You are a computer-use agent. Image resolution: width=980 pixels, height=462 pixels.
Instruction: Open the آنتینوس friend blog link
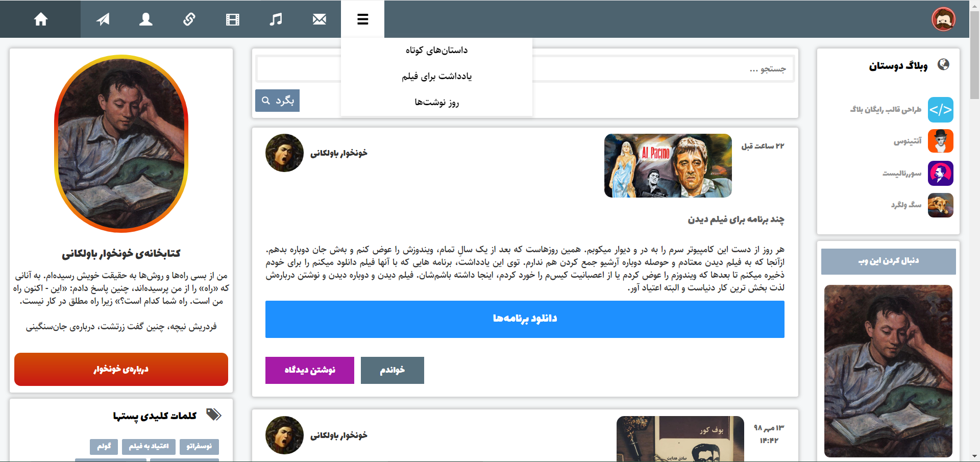pos(908,141)
